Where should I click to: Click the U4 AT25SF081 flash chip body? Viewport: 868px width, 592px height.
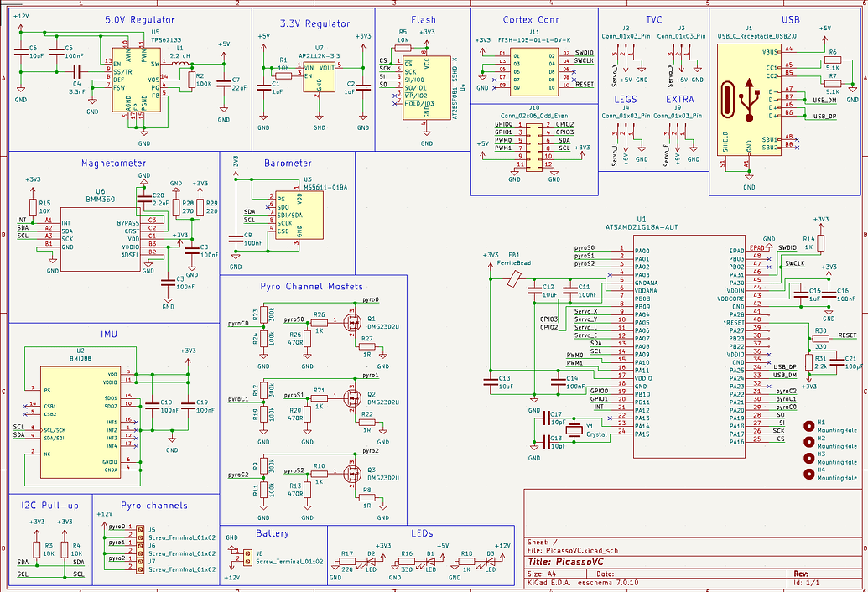pyautogui.click(x=427, y=88)
